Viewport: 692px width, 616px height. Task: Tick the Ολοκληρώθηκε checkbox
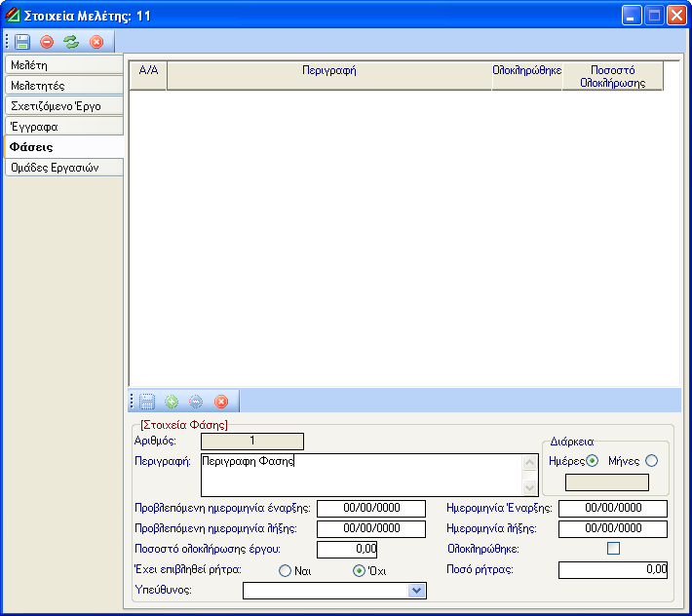[613, 549]
